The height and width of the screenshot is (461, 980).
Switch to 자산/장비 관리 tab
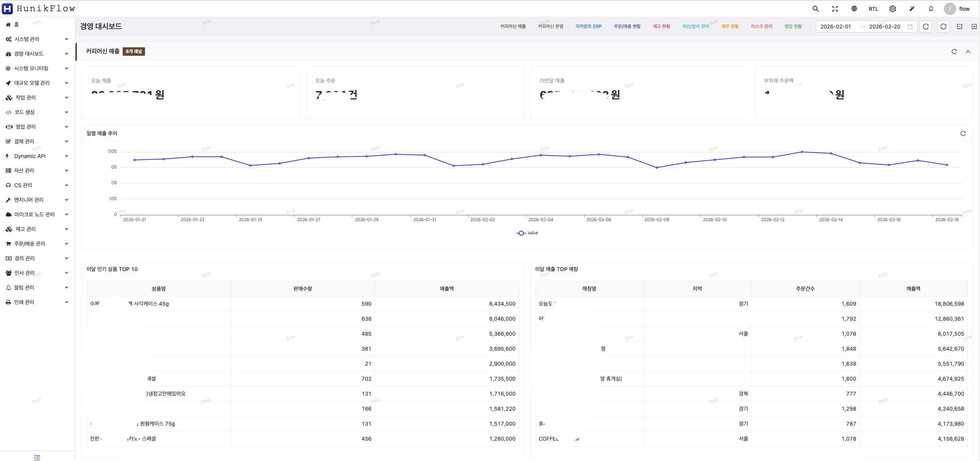coord(696,27)
